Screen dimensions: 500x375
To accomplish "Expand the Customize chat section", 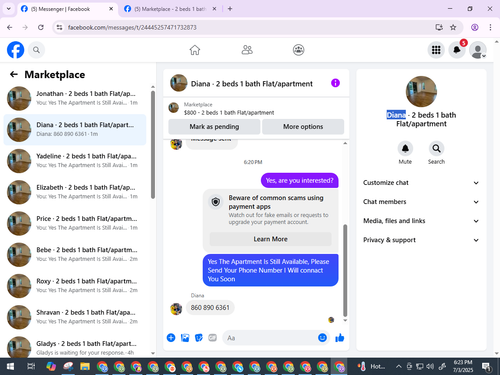I will coord(421,183).
